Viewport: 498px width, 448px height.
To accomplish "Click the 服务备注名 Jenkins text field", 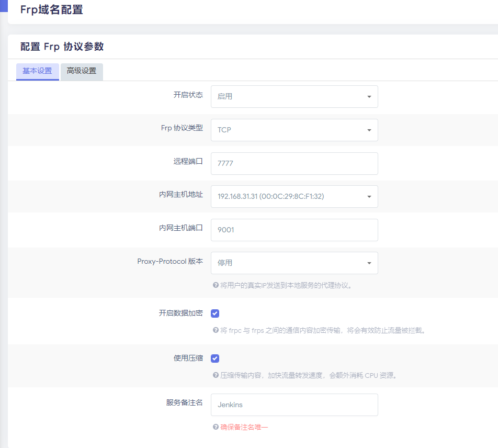I will pos(294,405).
